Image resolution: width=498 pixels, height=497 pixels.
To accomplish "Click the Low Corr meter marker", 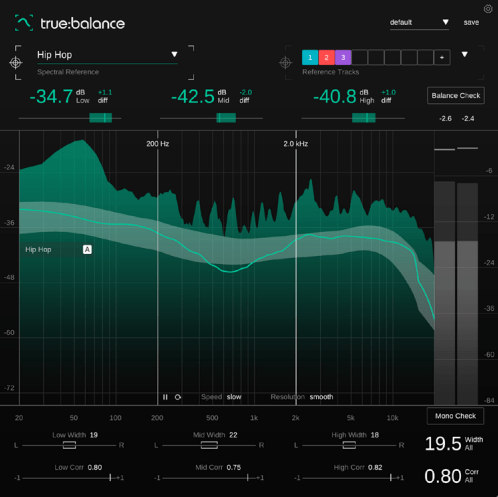I will (x=110, y=478).
